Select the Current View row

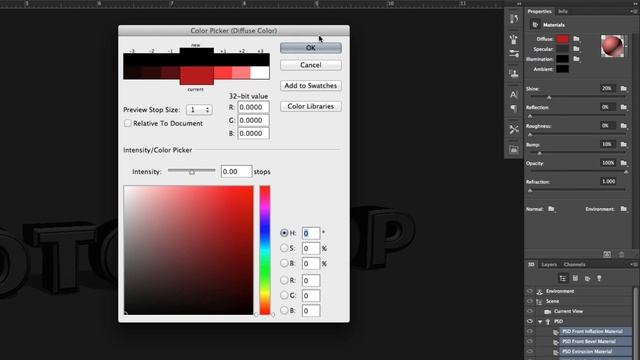[568, 311]
